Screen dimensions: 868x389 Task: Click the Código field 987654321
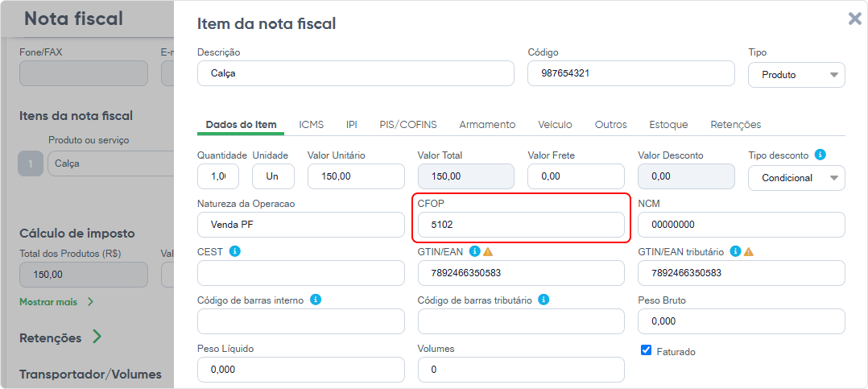coord(631,73)
